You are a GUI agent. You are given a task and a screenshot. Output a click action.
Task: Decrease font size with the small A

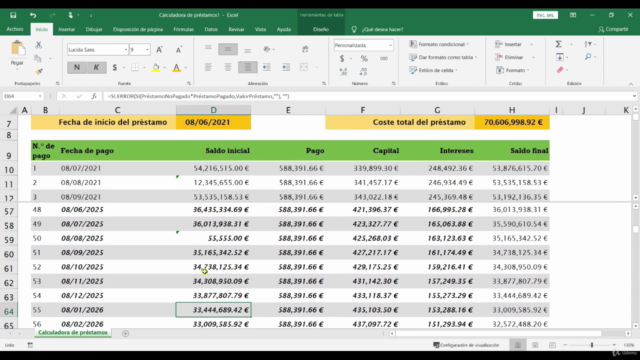[x=179, y=49]
